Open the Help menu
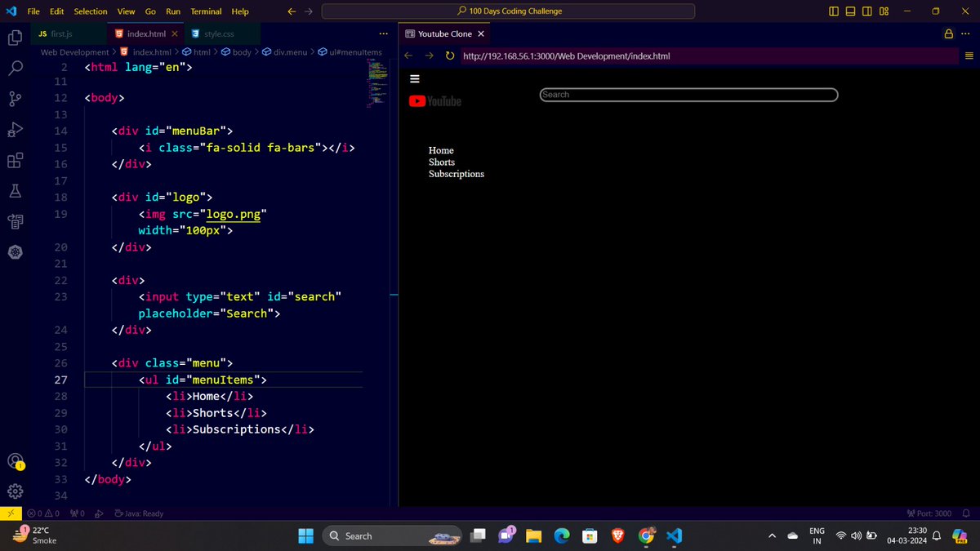Screen dimensions: 980x551 240,11
